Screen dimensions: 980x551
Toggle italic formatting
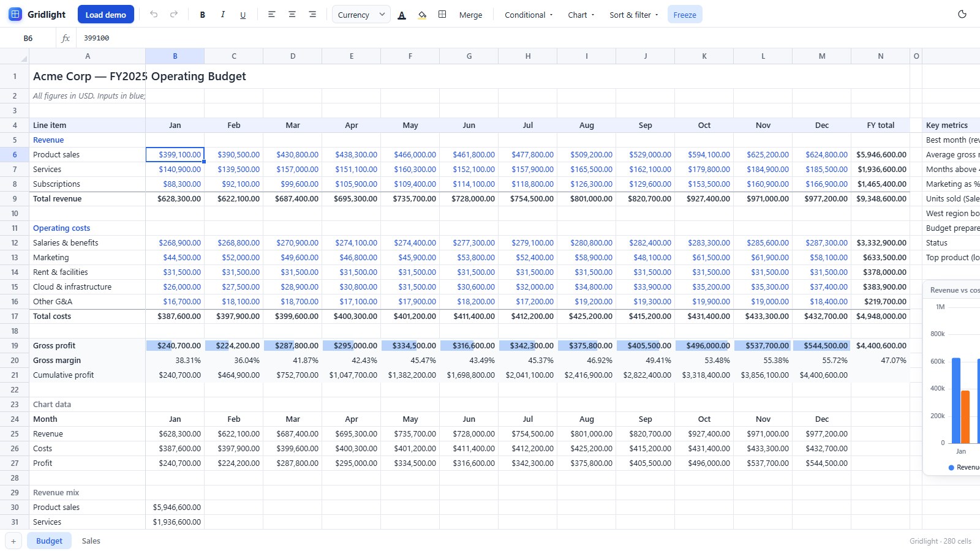pyautogui.click(x=223, y=14)
